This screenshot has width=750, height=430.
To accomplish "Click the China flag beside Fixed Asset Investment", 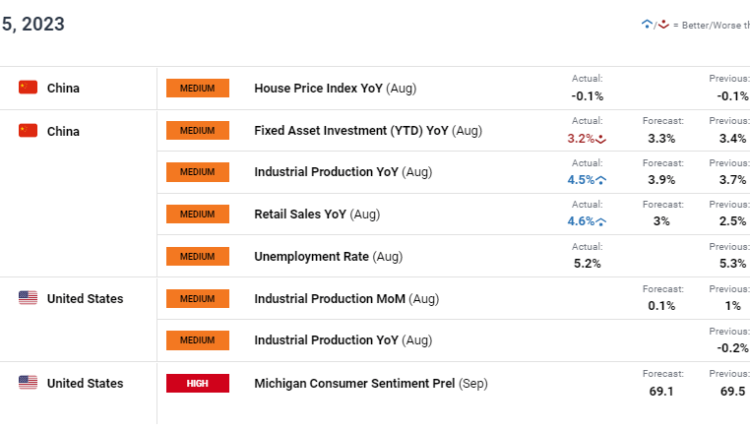I will [x=28, y=131].
